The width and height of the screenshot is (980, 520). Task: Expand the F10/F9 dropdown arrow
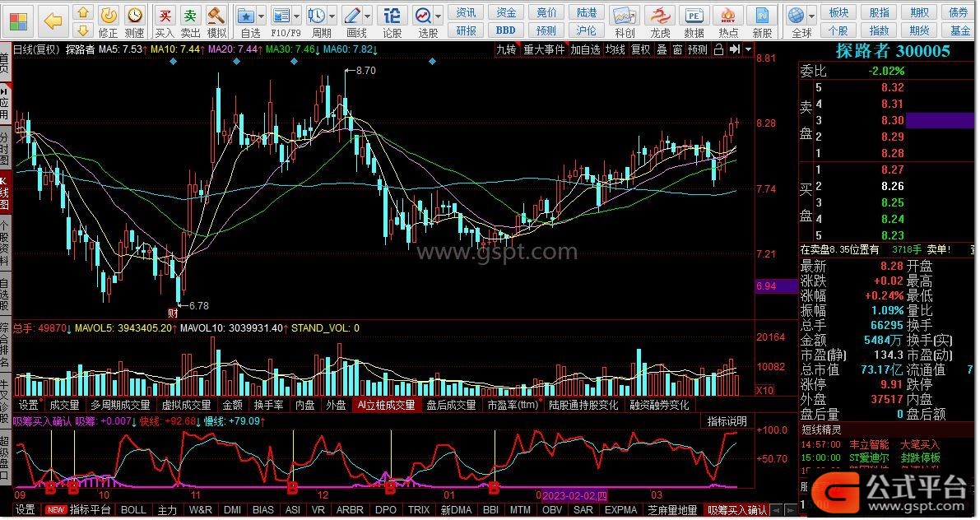[298, 15]
